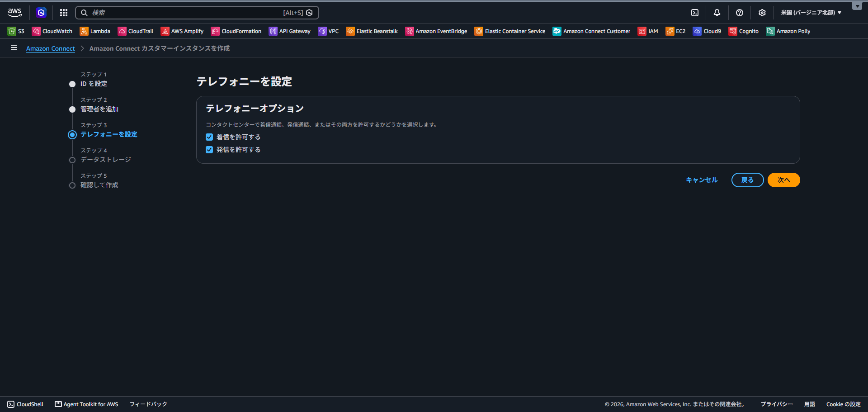
Task: Click the Amazon Connect breadcrumb link
Action: tap(51, 48)
